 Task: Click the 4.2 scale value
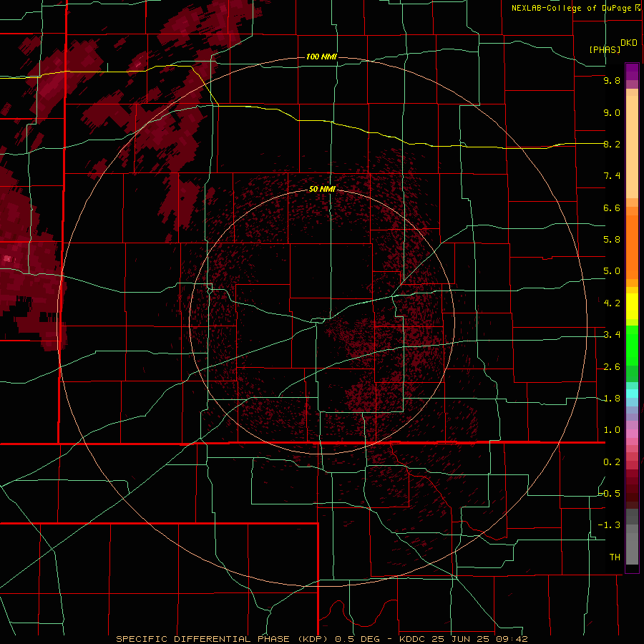pyautogui.click(x=612, y=303)
